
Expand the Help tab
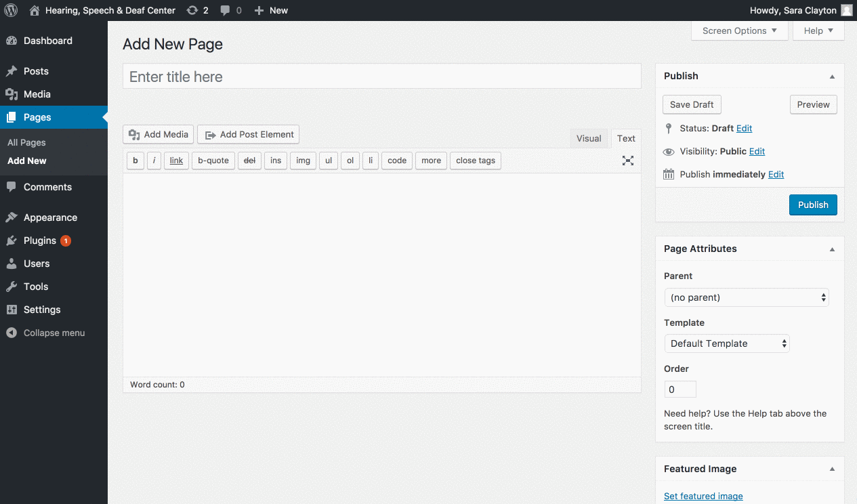click(818, 30)
